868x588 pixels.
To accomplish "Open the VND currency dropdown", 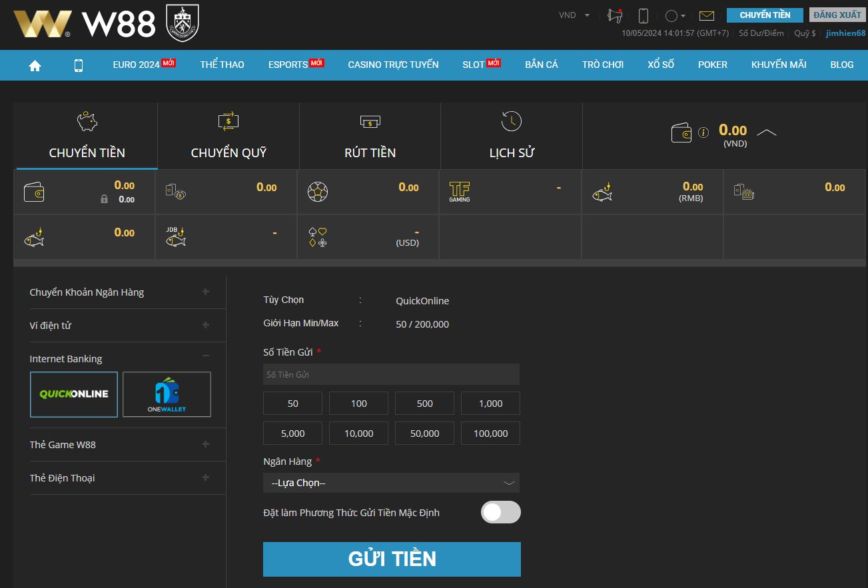I will coord(574,15).
